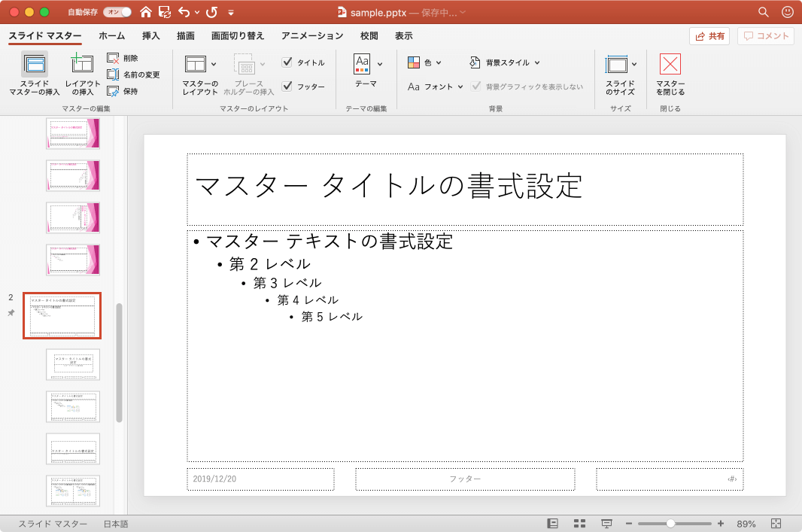The image size is (802, 532).
Task: Switch to slide sorter view in status bar
Action: tap(579, 523)
